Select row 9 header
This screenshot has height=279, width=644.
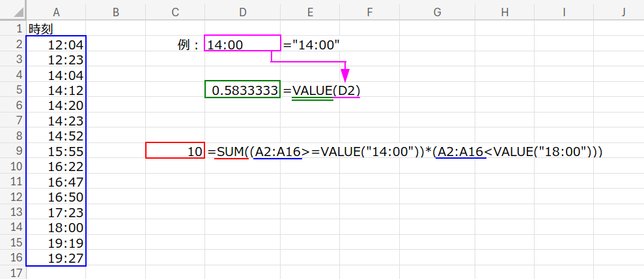[x=13, y=151]
